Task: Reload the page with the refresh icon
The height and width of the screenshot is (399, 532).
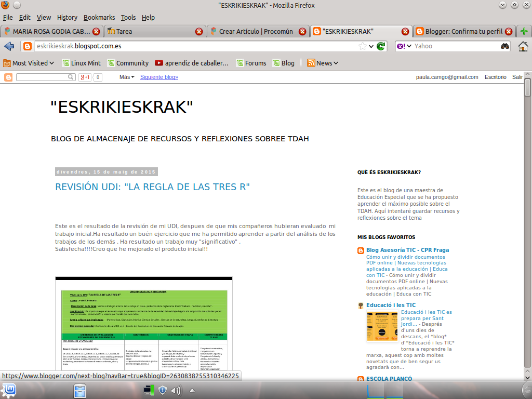Action: pyautogui.click(x=381, y=46)
